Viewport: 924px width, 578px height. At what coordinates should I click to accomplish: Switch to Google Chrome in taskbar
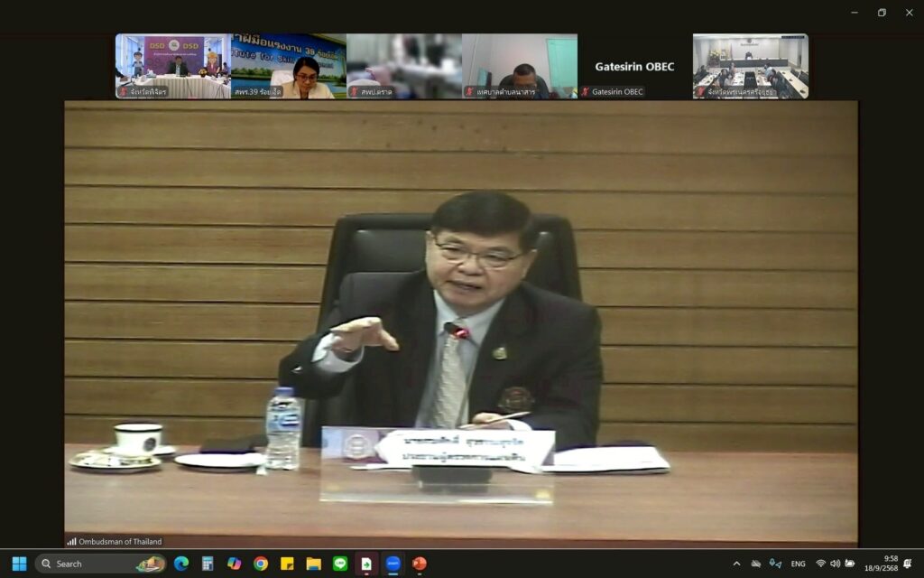coord(261,564)
